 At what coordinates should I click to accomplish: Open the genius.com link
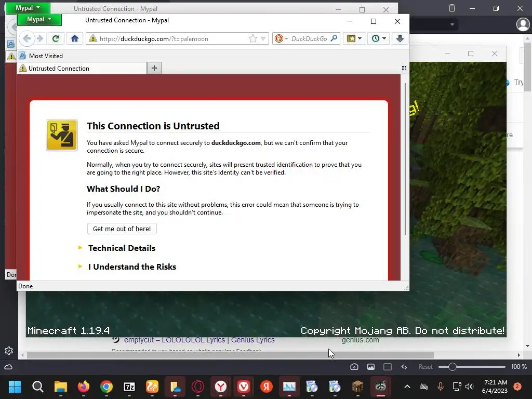click(361, 340)
